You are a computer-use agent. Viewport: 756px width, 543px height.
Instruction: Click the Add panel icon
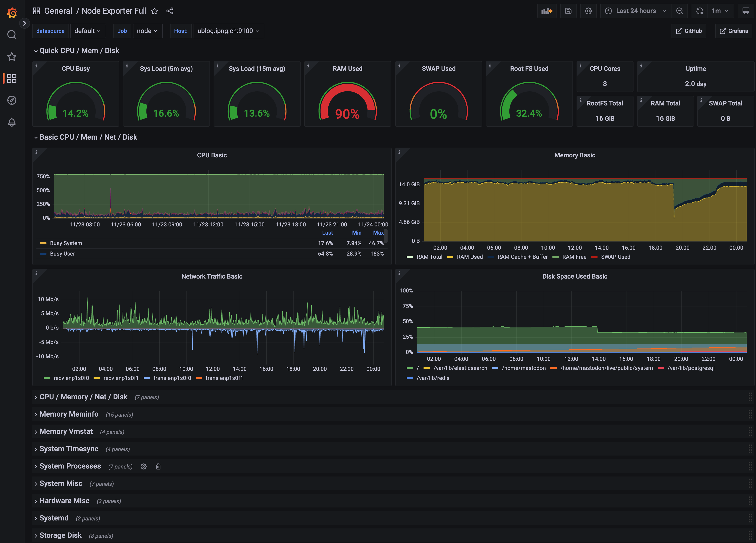(547, 11)
